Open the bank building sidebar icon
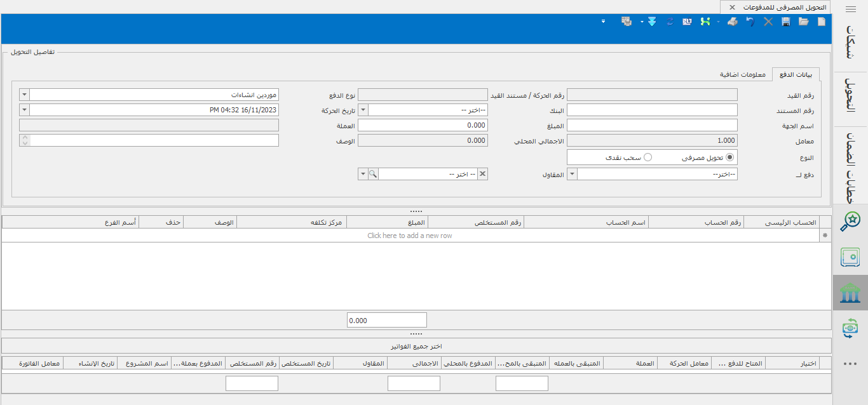This screenshot has width=868, height=405. (850, 293)
